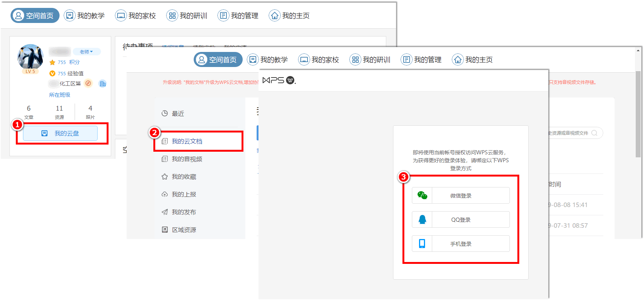Open 我的收藏 favorites in sidebar
The width and height of the screenshot is (644, 300).
click(x=184, y=177)
